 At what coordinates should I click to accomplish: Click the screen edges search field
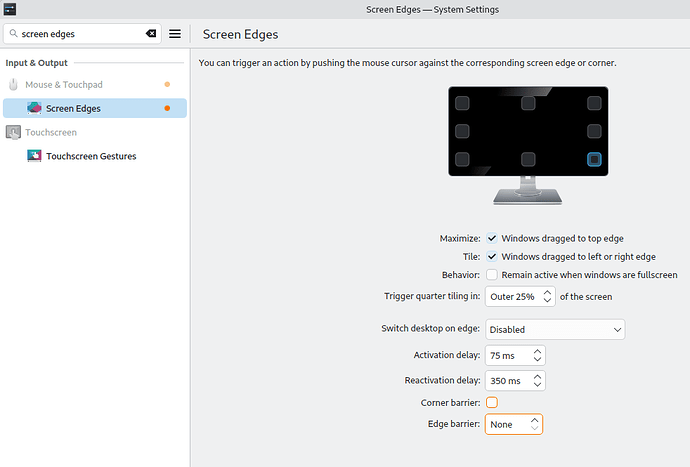tap(82, 33)
